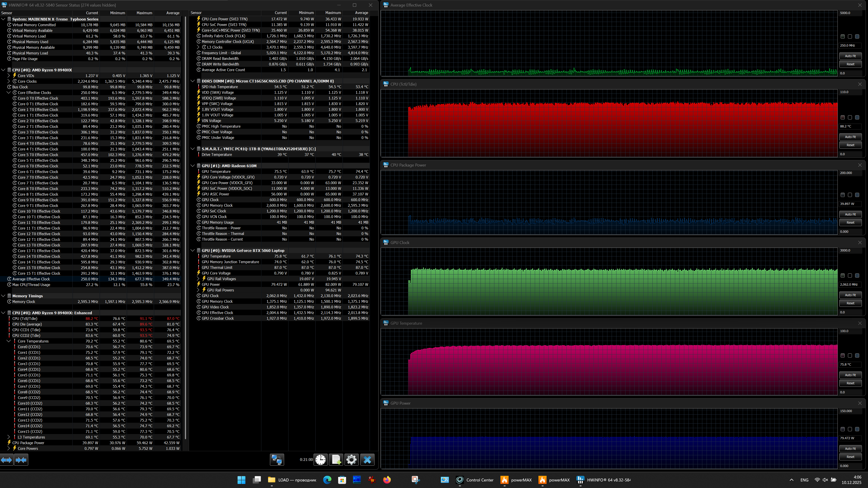868x488 pixels.
Task: Reset the elapsed time clock icon
Action: (321, 460)
